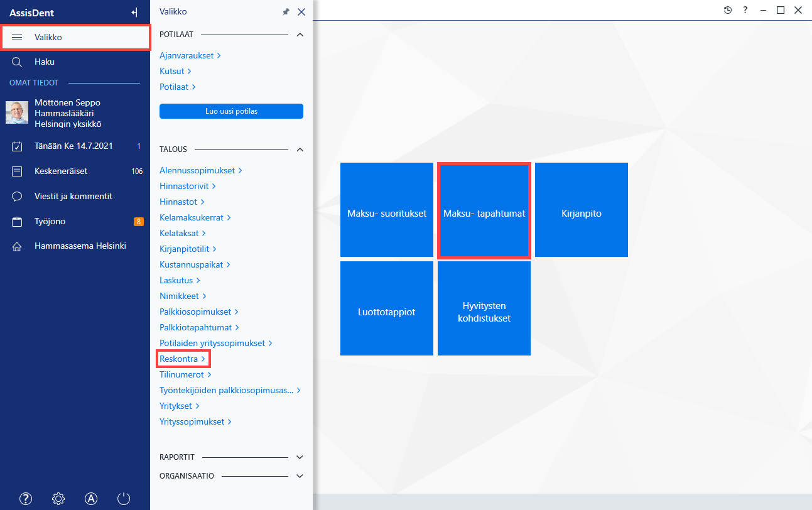812x510 pixels.
Task: Click the circled help icon at sidebar bottom
Action: click(26, 499)
